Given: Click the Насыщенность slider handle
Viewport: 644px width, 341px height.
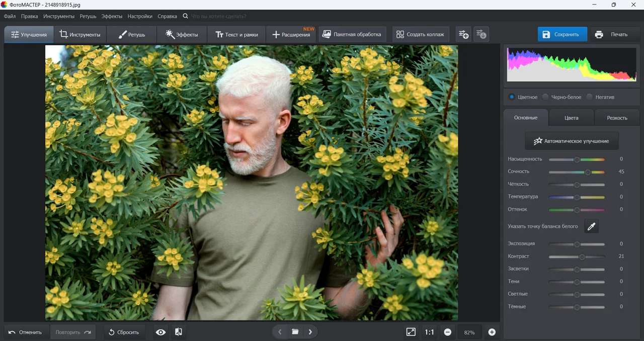Looking at the screenshot, I should tap(577, 159).
